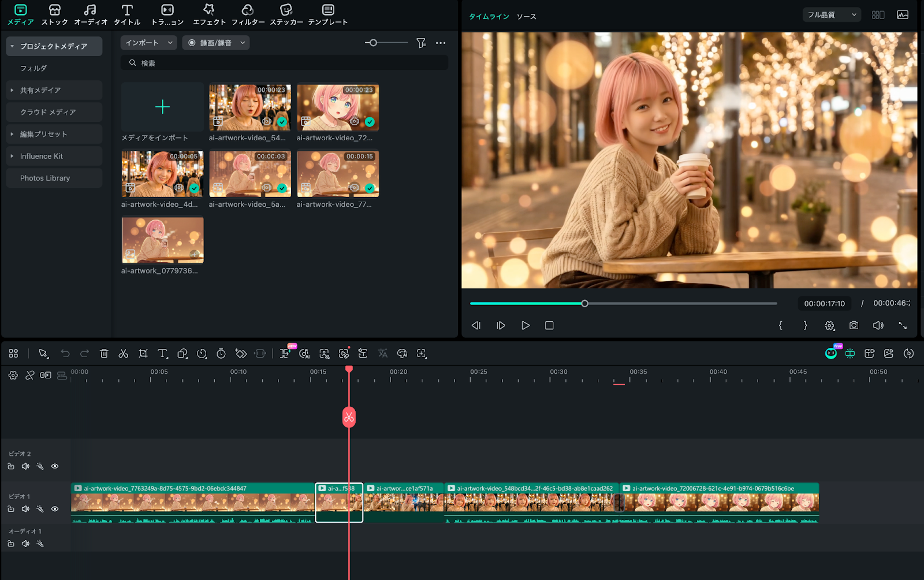Open the エフェクト tab
Screen dimensions: 924x580
pyautogui.click(x=209, y=14)
